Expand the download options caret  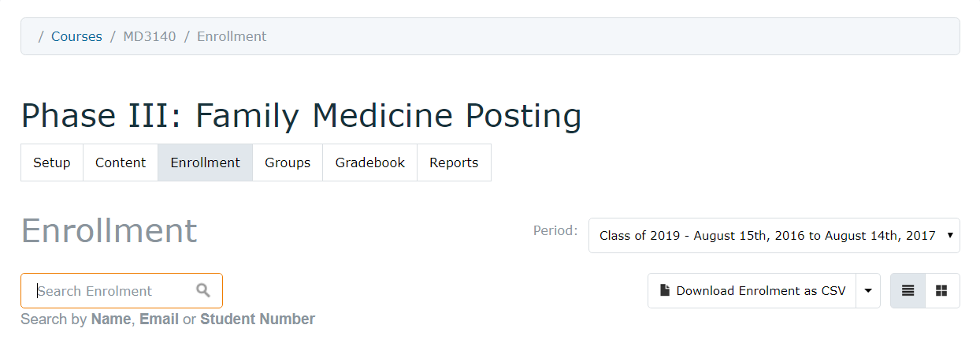pos(868,290)
